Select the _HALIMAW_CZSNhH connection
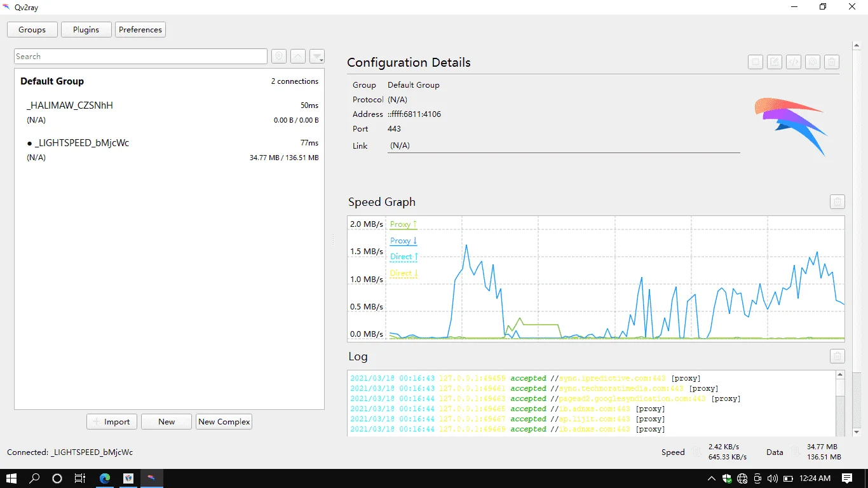The height and width of the screenshot is (488, 868). coord(169,112)
